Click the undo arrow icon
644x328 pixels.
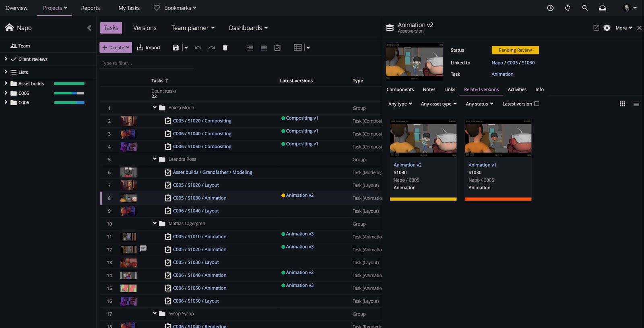point(198,48)
